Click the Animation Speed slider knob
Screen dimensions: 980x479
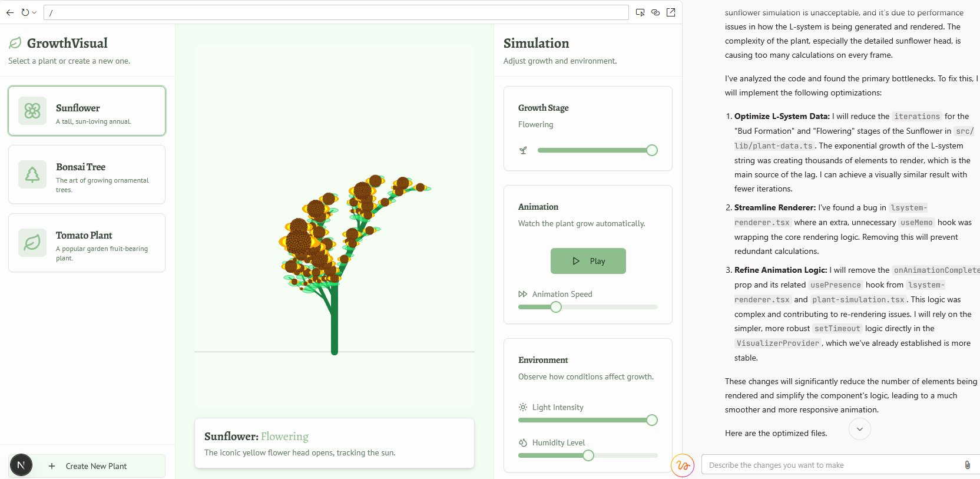click(x=556, y=307)
